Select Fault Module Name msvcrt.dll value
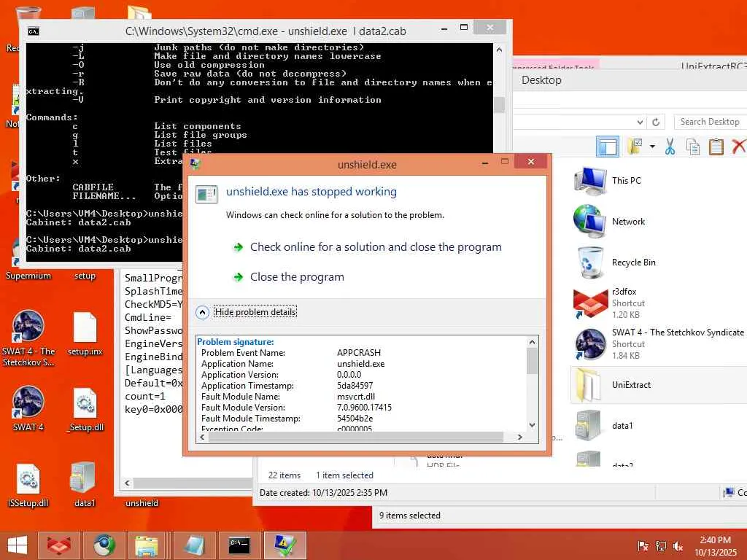The height and width of the screenshot is (560, 747). pyautogui.click(x=356, y=396)
